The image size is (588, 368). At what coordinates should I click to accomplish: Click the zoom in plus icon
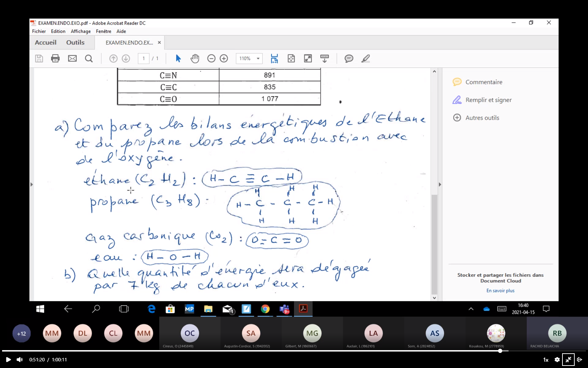tap(224, 59)
